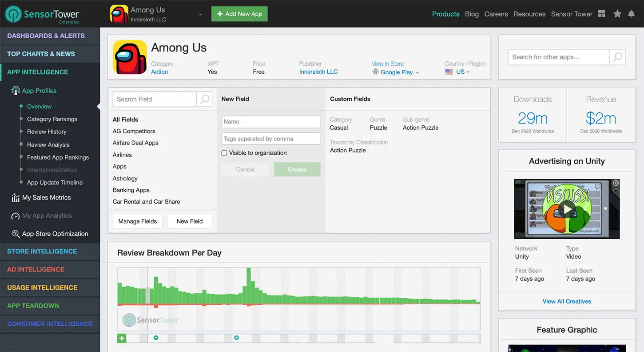Screen dimensions: 644x352
Task: Click the first circular plus marker on timeline
Action: click(x=156, y=338)
